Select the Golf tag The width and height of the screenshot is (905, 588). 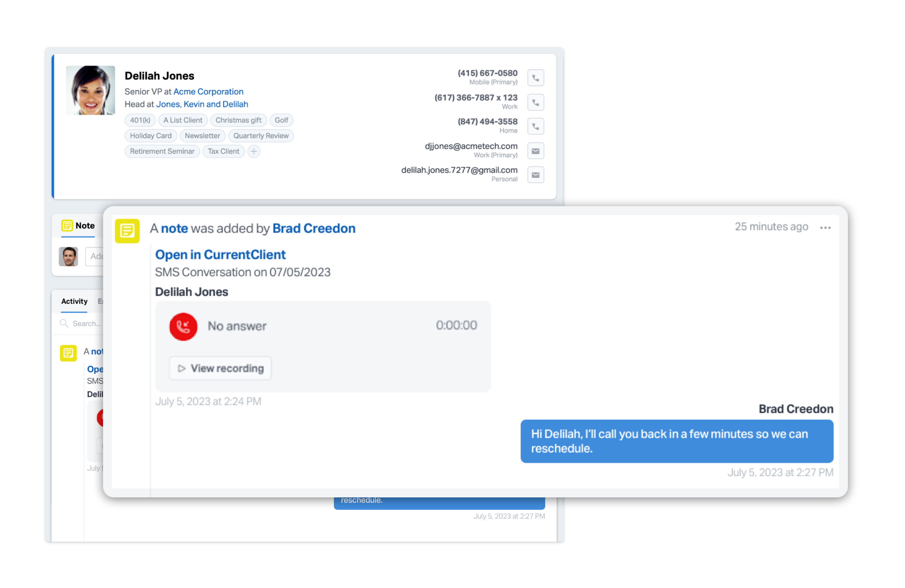point(281,120)
